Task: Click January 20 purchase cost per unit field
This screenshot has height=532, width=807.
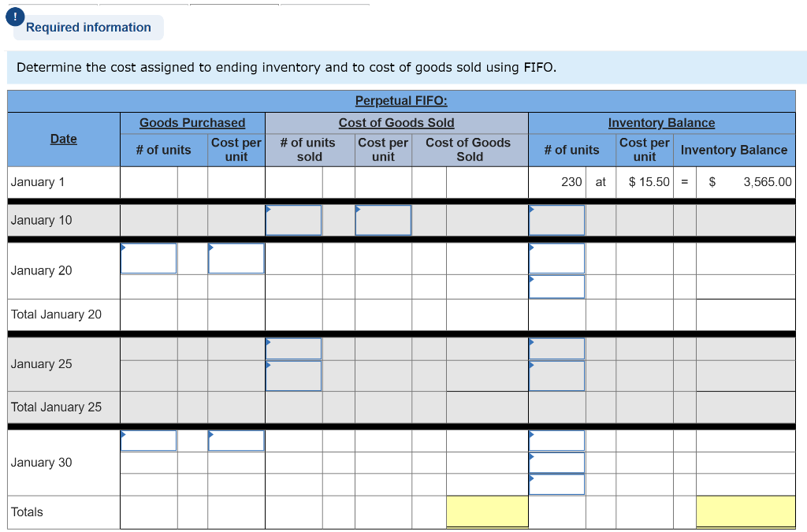Action: pyautogui.click(x=236, y=256)
